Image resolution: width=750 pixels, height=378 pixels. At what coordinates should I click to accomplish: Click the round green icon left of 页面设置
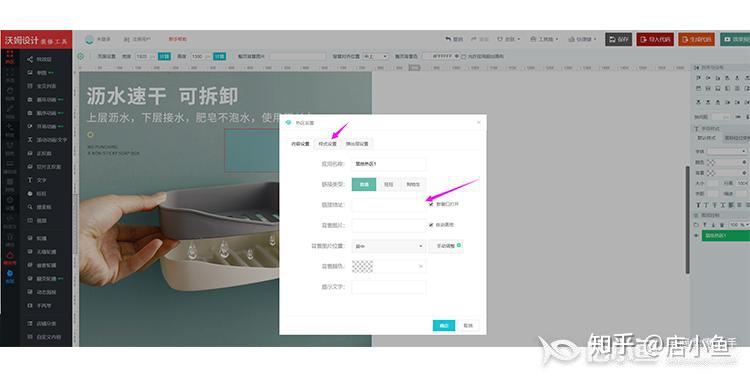point(80,56)
